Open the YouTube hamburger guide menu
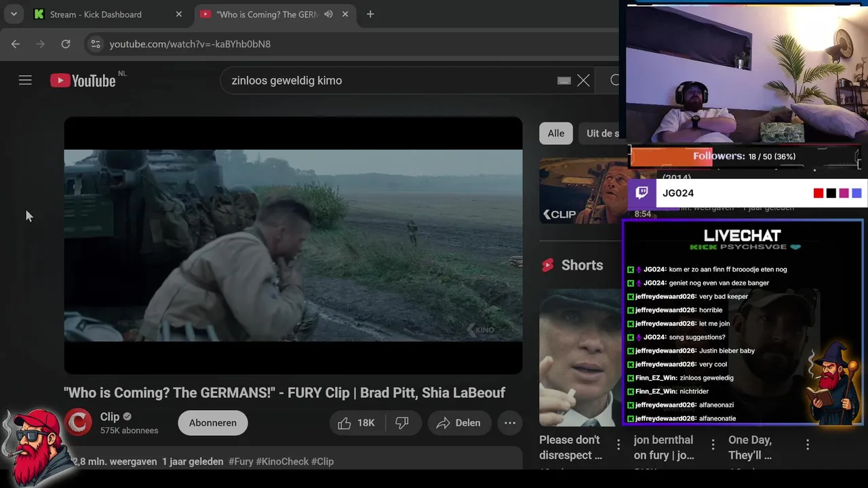868x488 pixels. point(25,81)
